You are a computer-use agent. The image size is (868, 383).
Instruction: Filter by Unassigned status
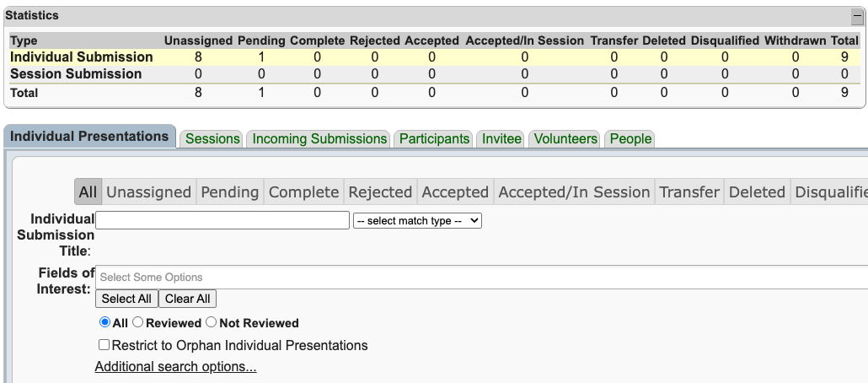coord(148,192)
